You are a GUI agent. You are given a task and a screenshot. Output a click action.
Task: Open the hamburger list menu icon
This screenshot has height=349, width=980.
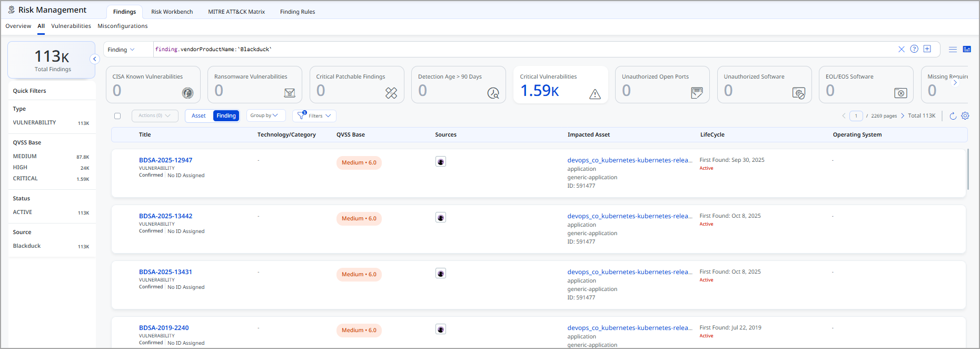[x=953, y=49]
